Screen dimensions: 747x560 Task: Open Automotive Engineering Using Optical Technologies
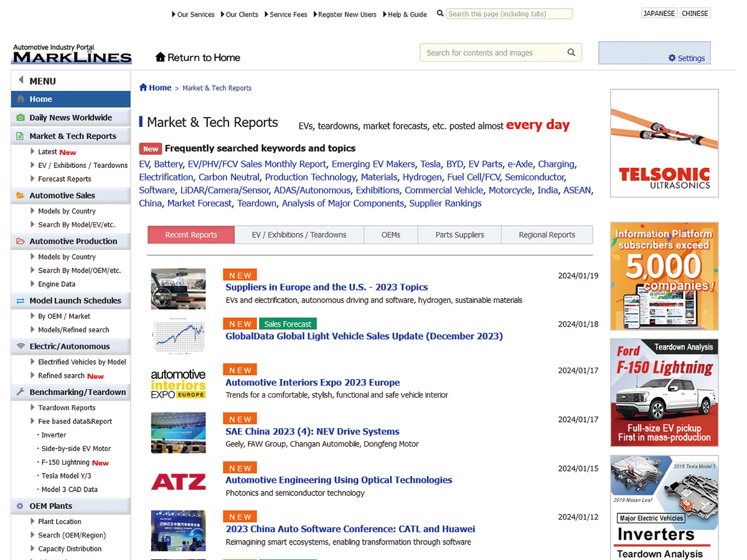point(339,480)
